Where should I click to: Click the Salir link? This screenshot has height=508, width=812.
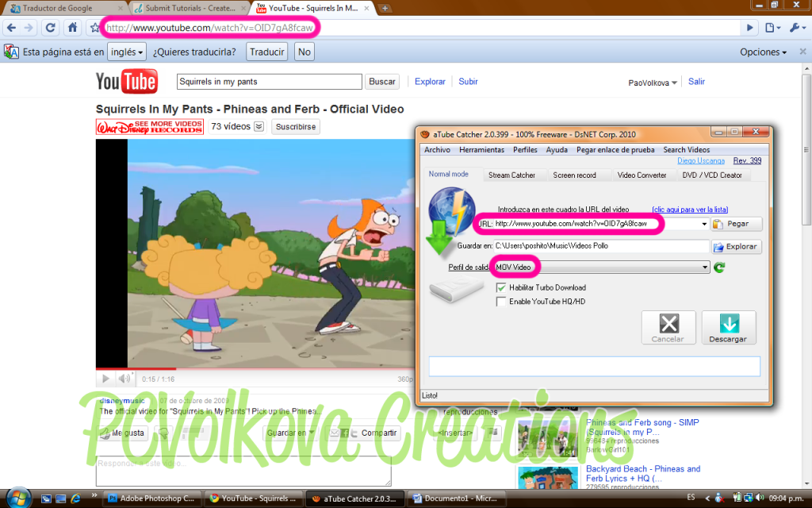tap(696, 82)
